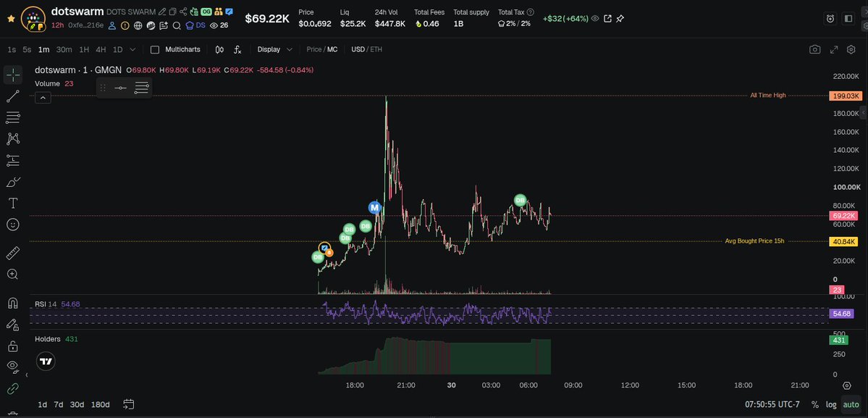This screenshot has width=868, height=418.
Task: Select the 1m timeframe
Action: point(43,49)
